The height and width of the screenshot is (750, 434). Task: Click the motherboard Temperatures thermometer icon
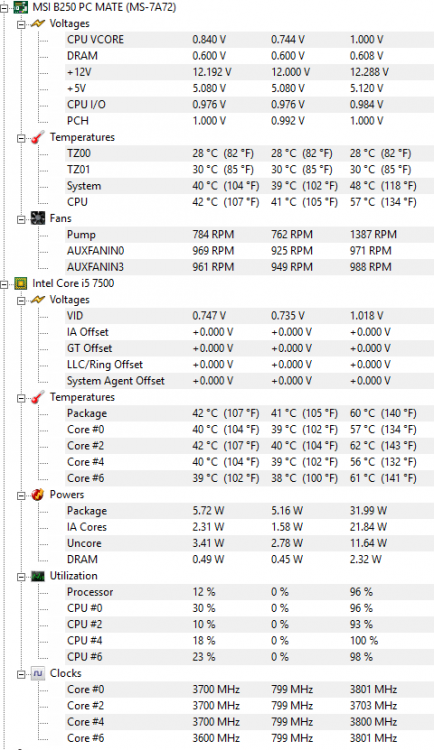(x=38, y=137)
